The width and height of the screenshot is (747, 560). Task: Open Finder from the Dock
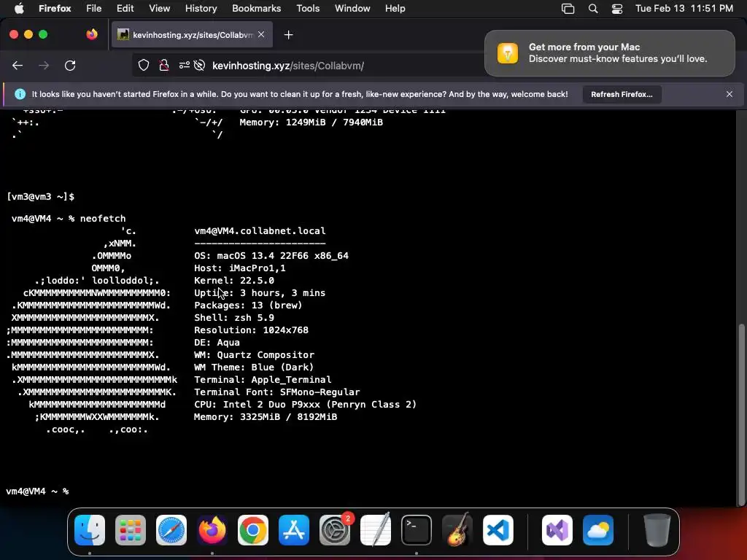click(90, 530)
